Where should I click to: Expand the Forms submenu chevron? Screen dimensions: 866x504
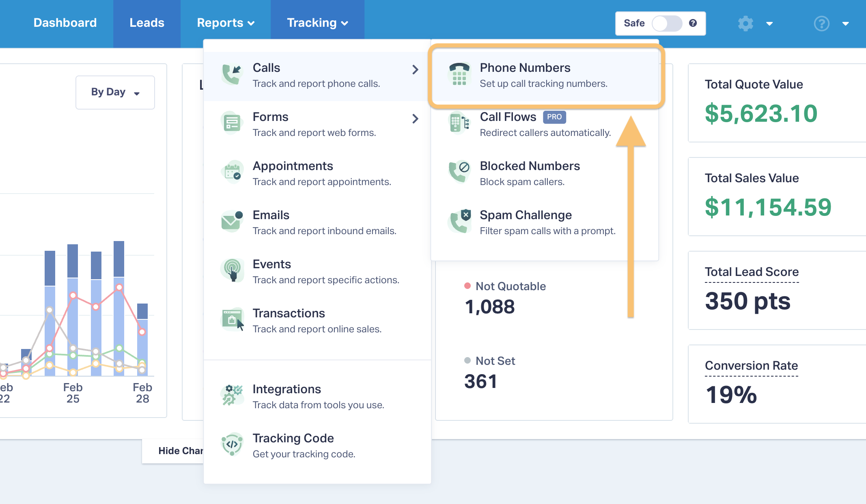tap(415, 118)
